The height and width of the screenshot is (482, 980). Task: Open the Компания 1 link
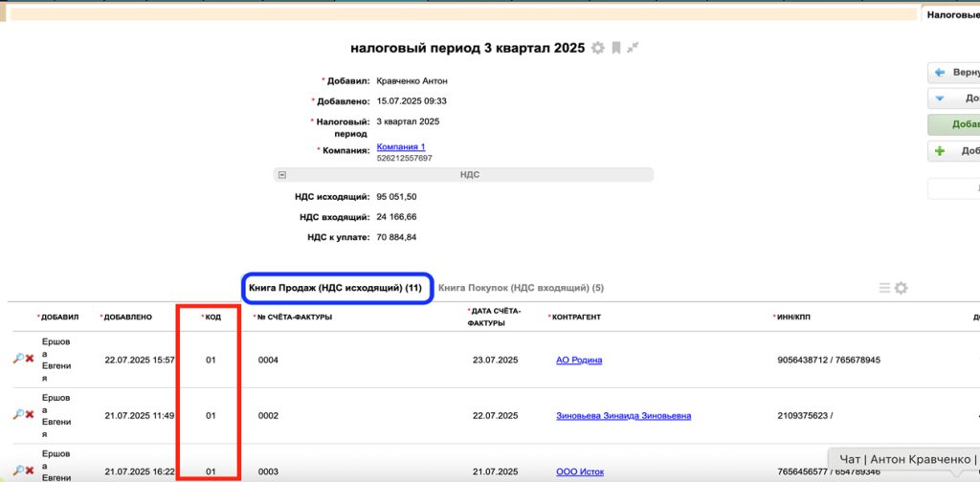tap(401, 146)
